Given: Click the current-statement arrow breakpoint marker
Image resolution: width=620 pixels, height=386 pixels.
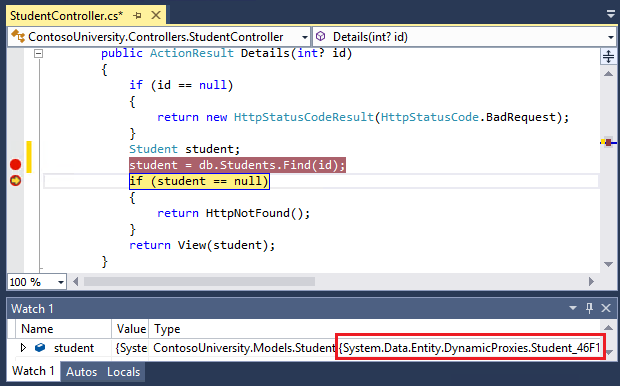Looking at the screenshot, I should [15, 181].
